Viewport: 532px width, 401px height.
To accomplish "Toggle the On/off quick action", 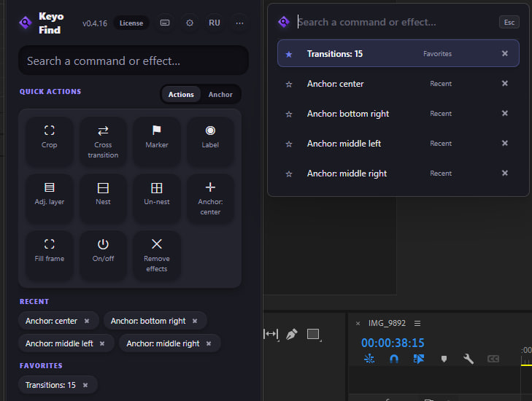I will click(103, 256).
